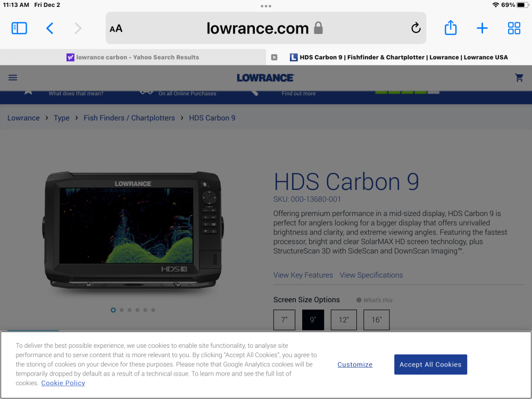The height and width of the screenshot is (399, 532).
Task: Click the HDS Carbon 9 product title
Action: point(346,181)
